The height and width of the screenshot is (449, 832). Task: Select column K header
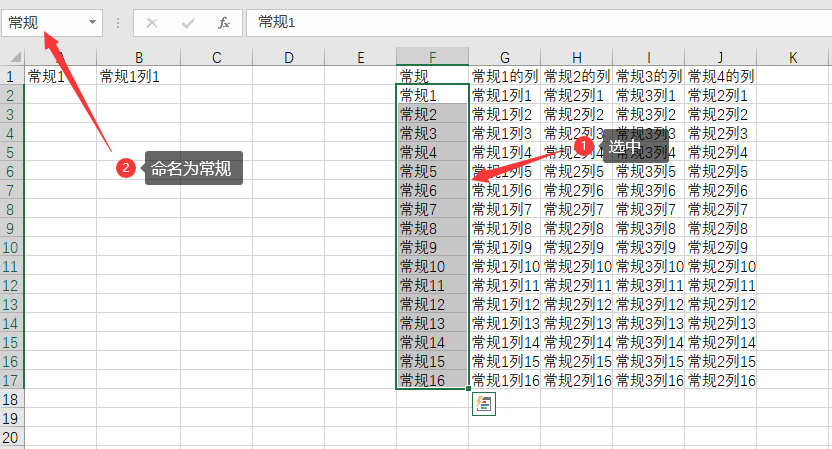tap(792, 58)
